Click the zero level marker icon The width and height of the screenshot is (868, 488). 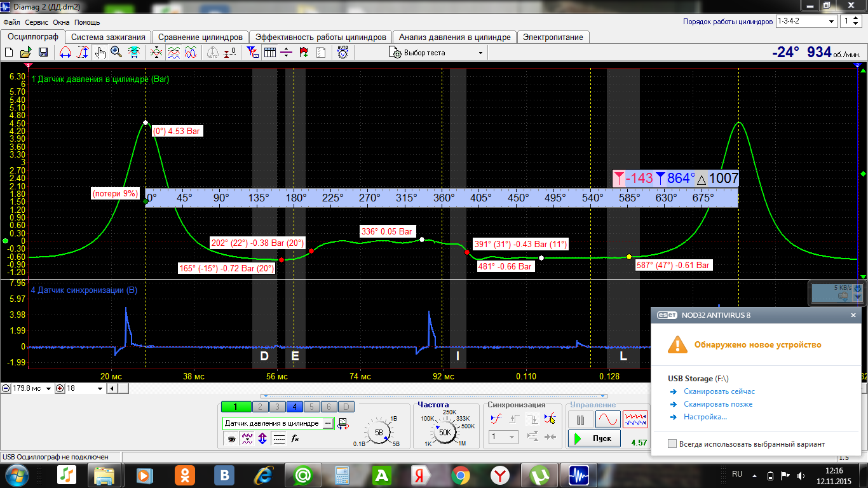230,52
